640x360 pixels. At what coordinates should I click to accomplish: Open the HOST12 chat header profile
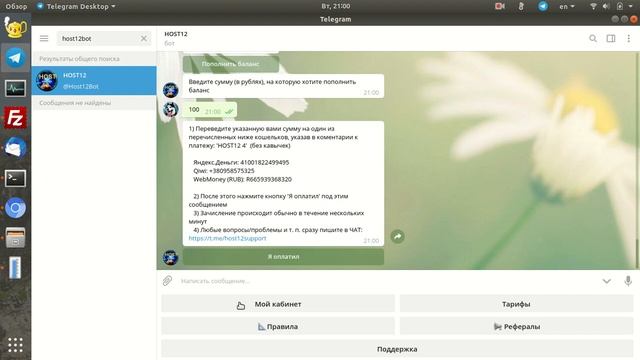[x=176, y=38]
